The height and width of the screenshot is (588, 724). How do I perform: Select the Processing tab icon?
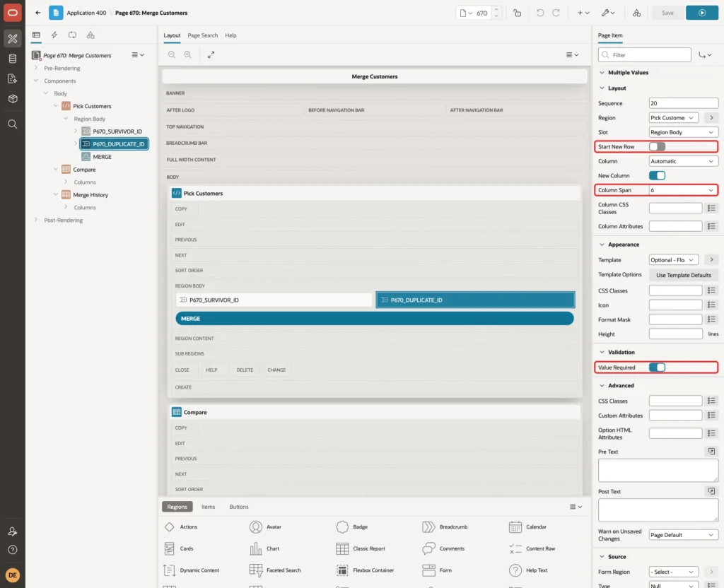coord(73,35)
